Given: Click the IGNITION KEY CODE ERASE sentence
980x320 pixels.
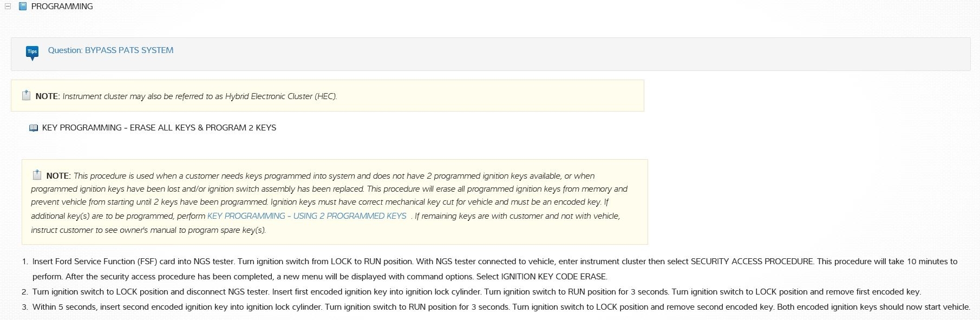Looking at the screenshot, I should [x=541, y=277].
